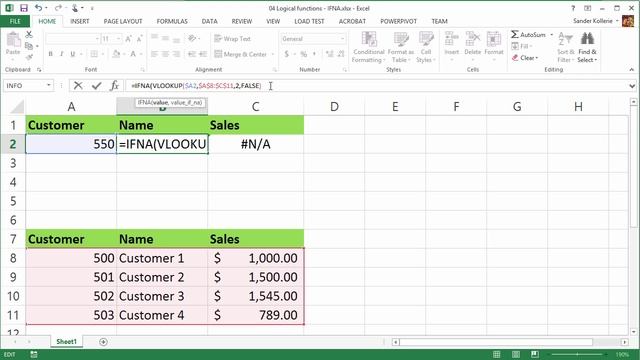Image resolution: width=640 pixels, height=360 pixels.
Task: Click the Paste clipboard icon
Action: 13,40
